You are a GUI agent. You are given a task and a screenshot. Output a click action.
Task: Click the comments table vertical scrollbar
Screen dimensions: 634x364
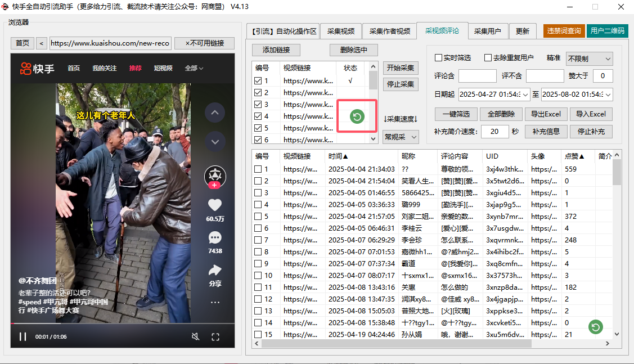click(x=617, y=172)
